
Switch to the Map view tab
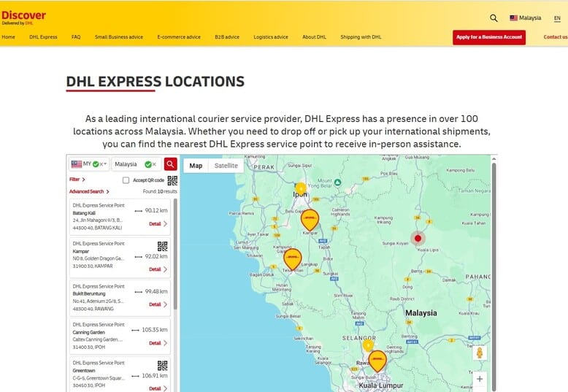coord(196,166)
